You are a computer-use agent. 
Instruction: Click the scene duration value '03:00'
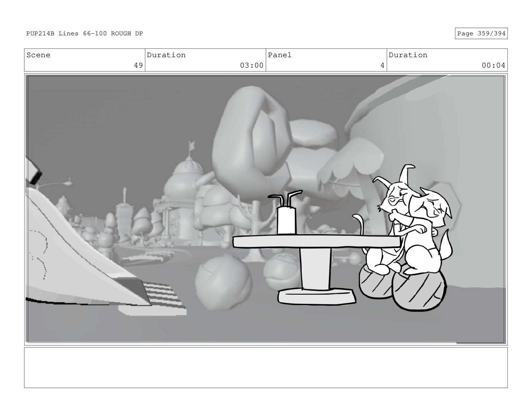point(252,66)
